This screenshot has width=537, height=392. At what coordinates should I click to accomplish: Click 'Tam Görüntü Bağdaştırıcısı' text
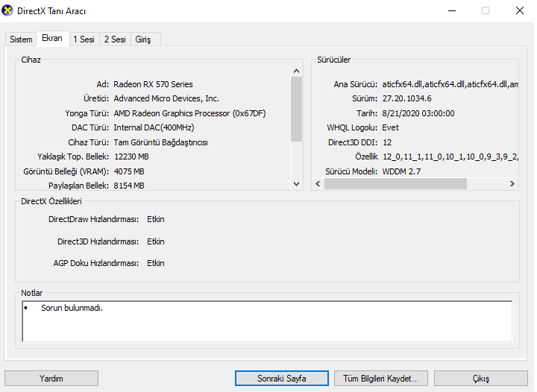160,142
